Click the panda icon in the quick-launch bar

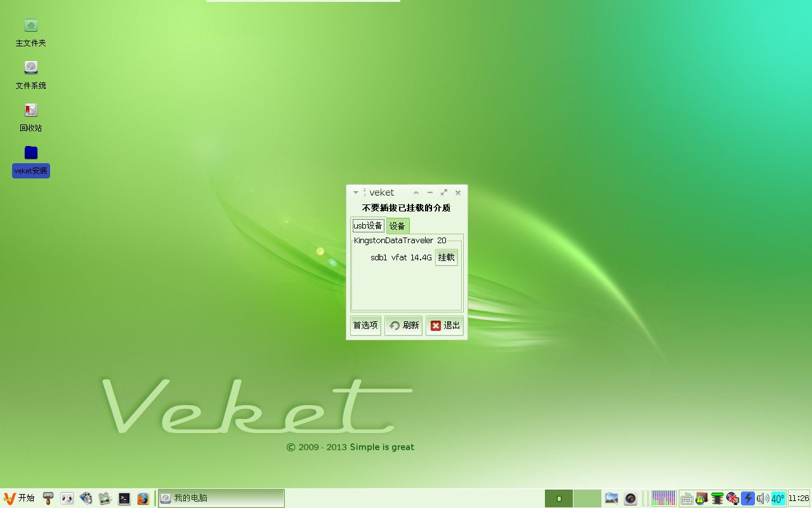pyautogui.click(x=67, y=498)
